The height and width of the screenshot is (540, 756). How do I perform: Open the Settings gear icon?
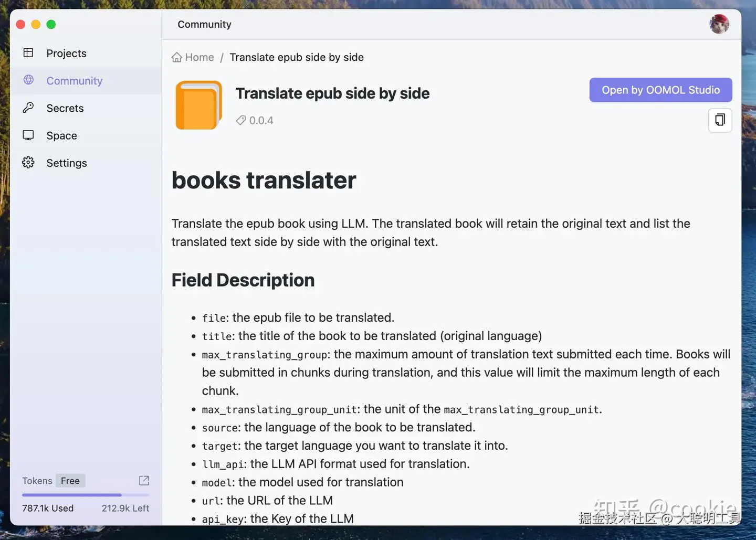28,163
